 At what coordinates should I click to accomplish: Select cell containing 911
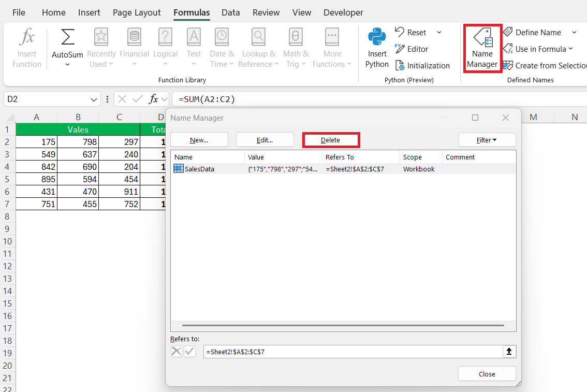click(120, 192)
